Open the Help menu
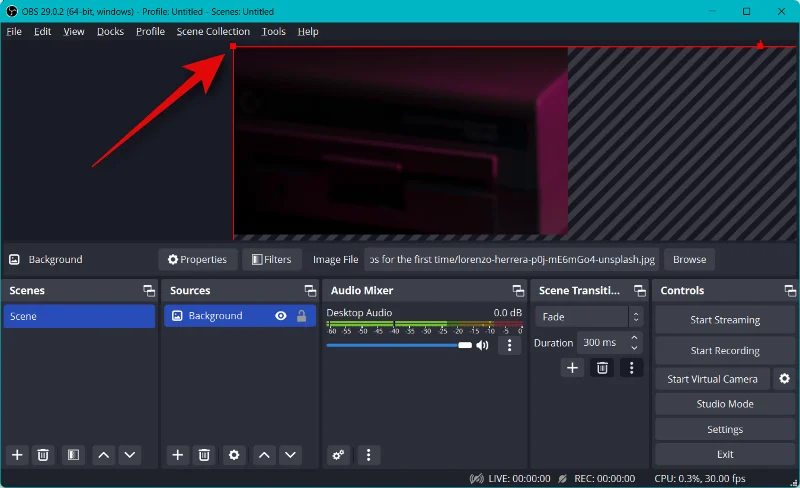This screenshot has height=488, width=800. point(308,32)
